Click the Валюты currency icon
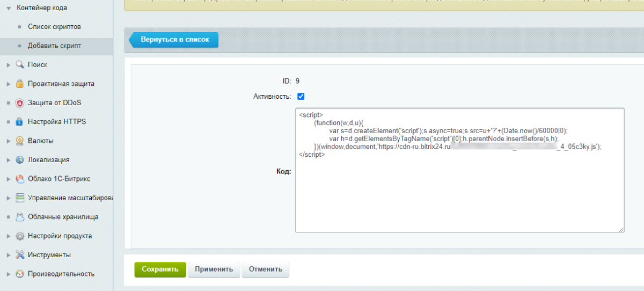The width and height of the screenshot is (644, 291). pos(20,141)
